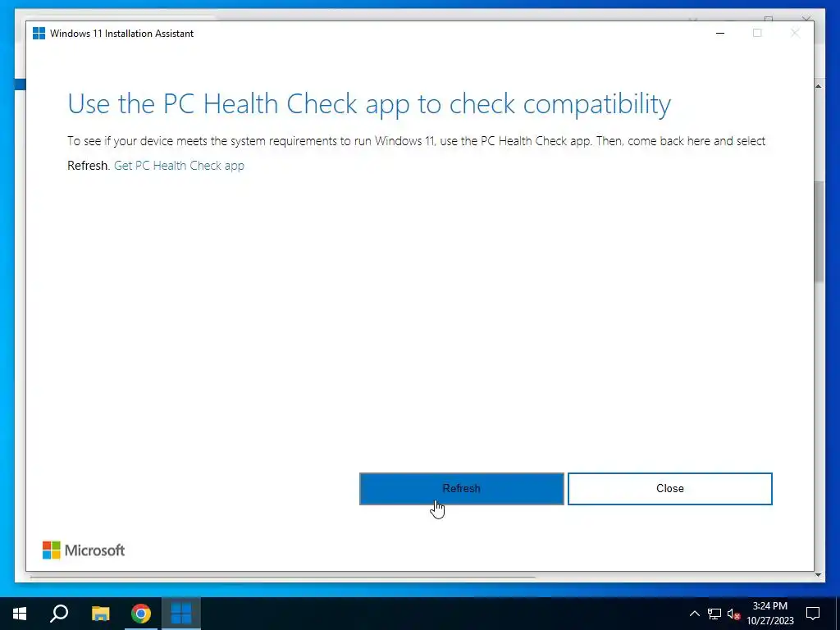Open the Windows Start menu
This screenshot has width=840, height=630.
(x=20, y=614)
